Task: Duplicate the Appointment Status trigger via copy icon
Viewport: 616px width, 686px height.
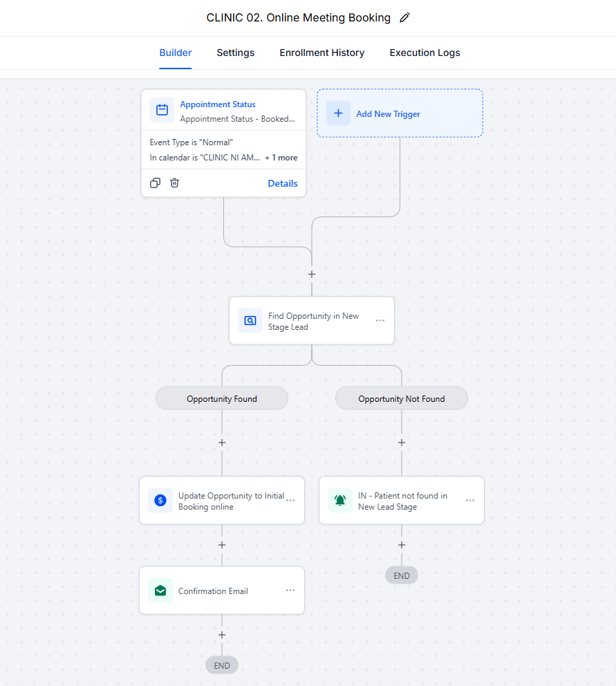Action: 155,183
